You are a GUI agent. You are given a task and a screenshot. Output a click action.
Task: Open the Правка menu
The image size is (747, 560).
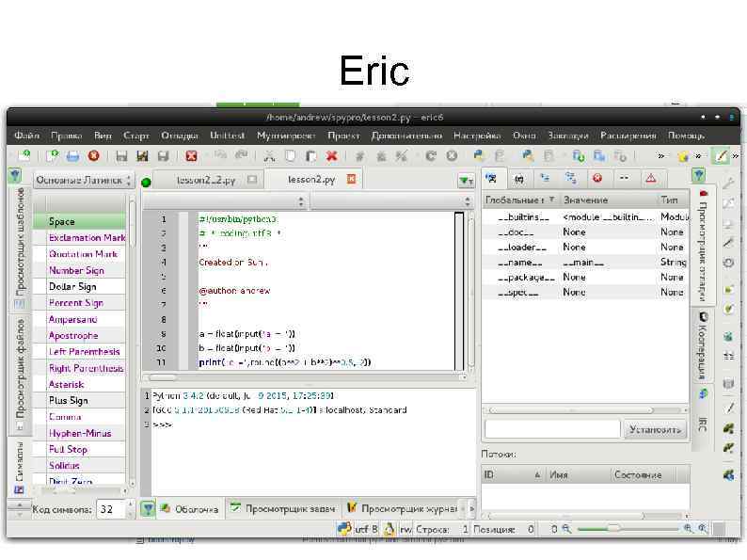[66, 136]
